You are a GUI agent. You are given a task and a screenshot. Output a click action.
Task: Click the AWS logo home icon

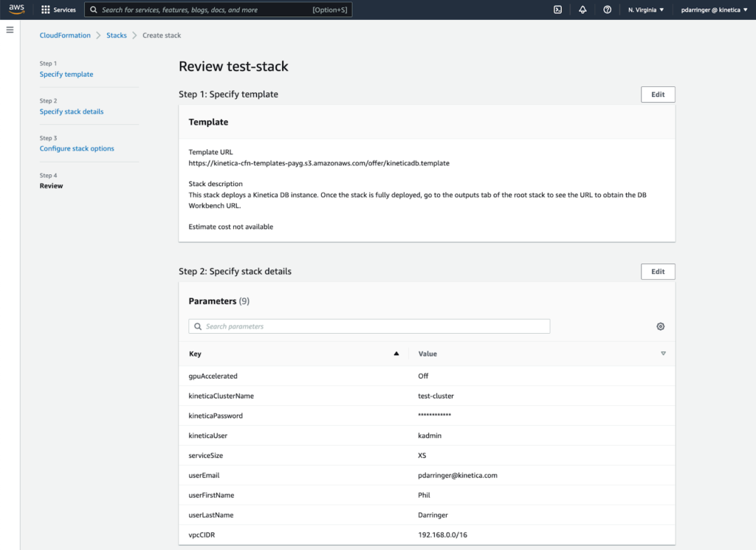(17, 10)
